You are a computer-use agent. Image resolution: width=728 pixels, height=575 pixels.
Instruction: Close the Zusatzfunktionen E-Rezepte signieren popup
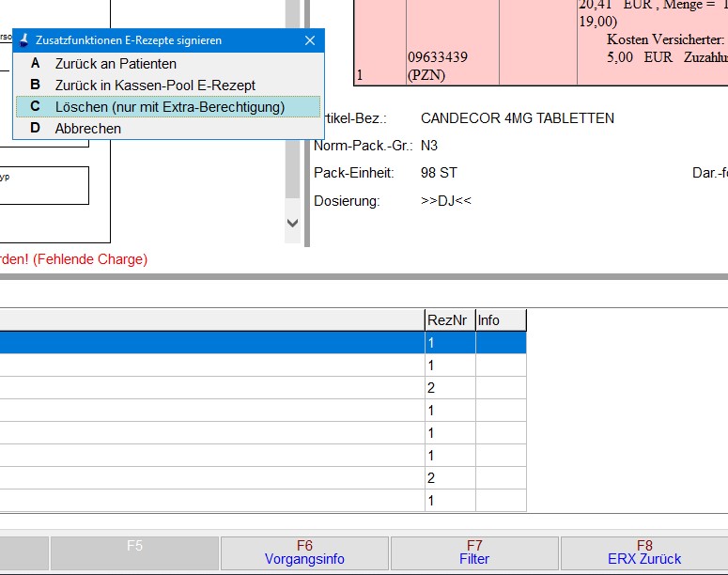tap(310, 40)
